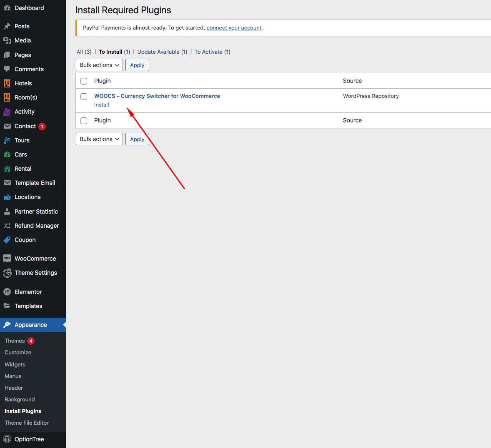Click the Hotels building icon
The width and height of the screenshot is (491, 448).
pos(7,83)
